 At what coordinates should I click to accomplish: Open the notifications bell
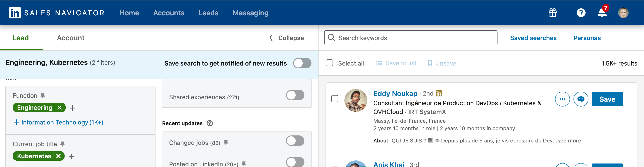(x=602, y=13)
